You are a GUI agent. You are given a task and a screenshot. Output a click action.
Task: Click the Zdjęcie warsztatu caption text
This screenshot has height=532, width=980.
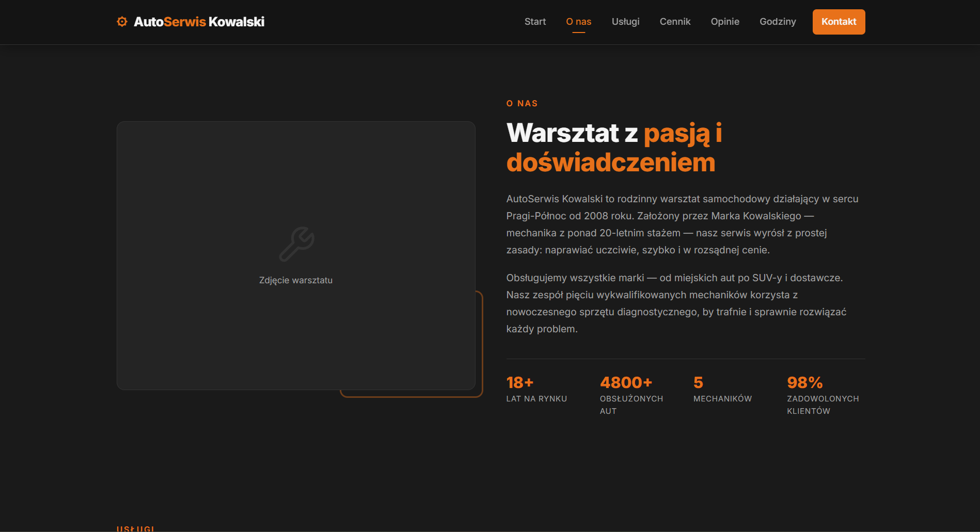pos(296,280)
